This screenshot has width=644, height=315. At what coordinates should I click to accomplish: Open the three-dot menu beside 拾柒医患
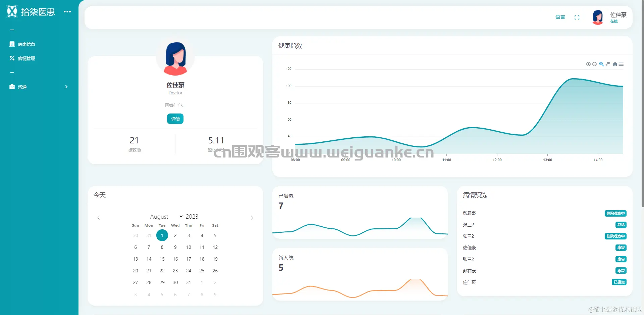coord(67,11)
